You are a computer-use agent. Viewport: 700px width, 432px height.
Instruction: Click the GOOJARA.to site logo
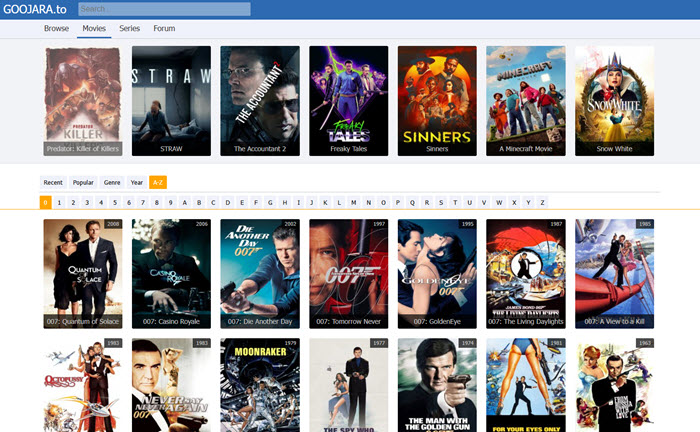tap(35, 9)
